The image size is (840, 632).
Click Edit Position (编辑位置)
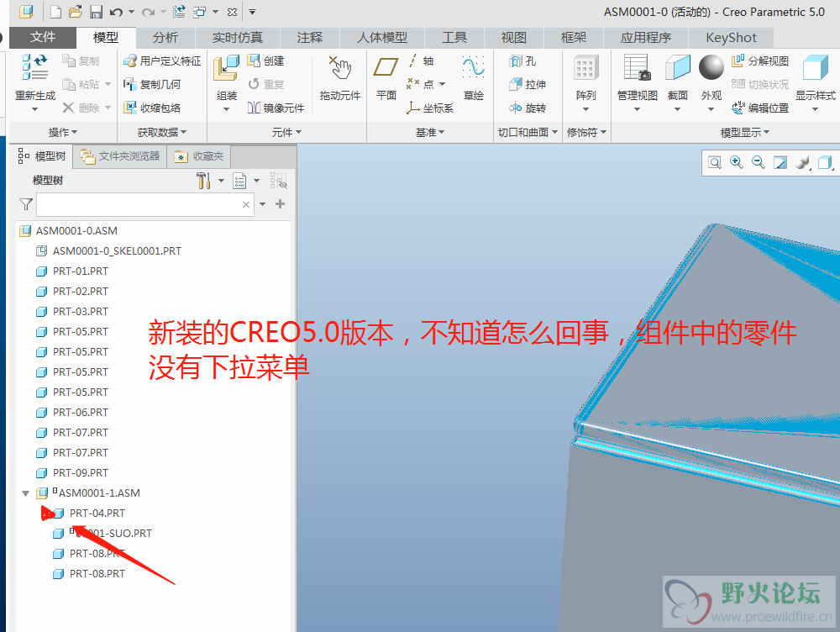(x=760, y=108)
